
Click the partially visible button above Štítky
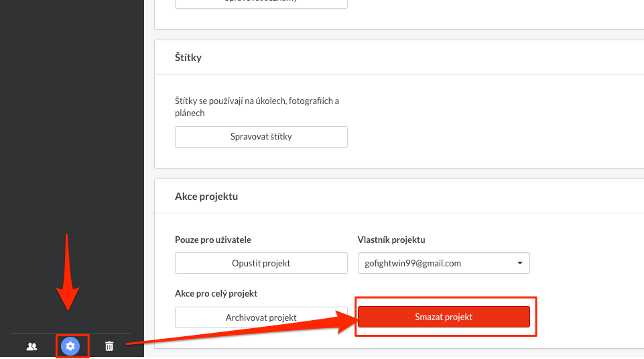[261, 3]
